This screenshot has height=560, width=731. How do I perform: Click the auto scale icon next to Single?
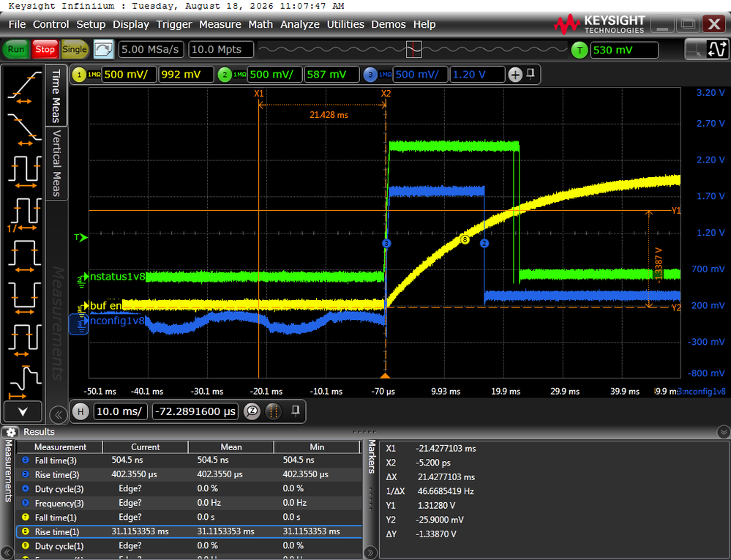(x=103, y=50)
